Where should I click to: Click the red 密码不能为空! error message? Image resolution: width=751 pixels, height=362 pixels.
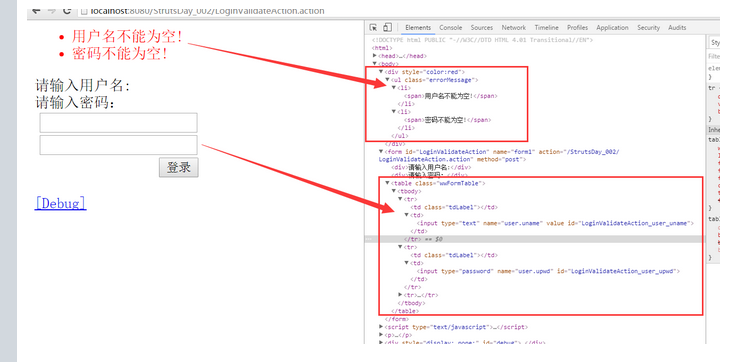[120, 54]
